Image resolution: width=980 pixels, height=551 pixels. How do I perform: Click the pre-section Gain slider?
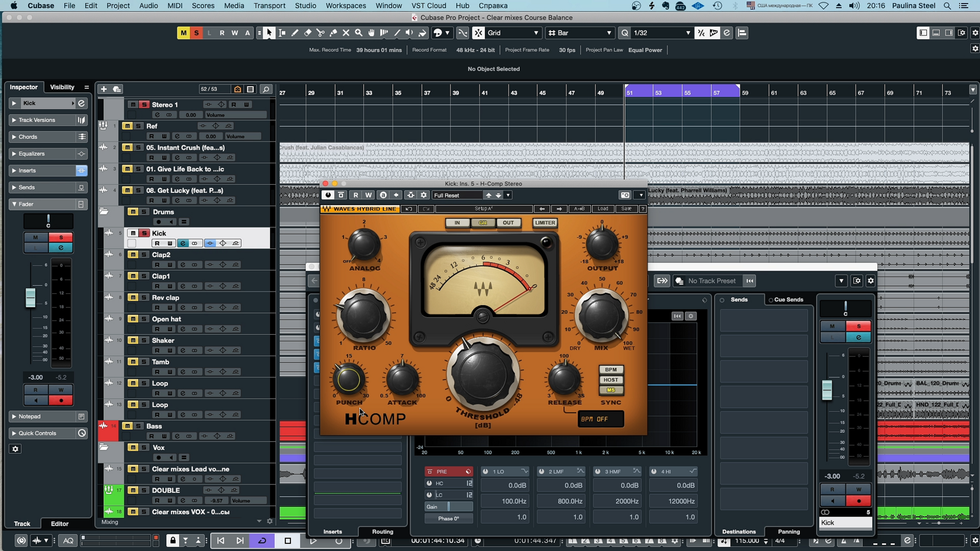click(449, 507)
